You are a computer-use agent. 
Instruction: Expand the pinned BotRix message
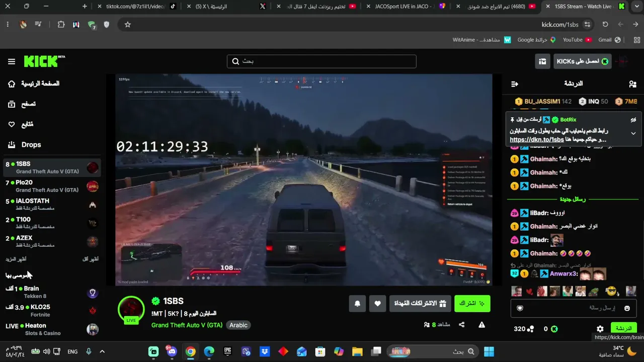pyautogui.click(x=633, y=133)
